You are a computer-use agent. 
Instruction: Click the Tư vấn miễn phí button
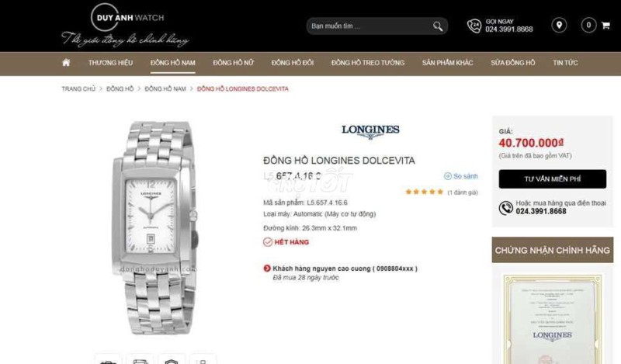[x=553, y=179]
